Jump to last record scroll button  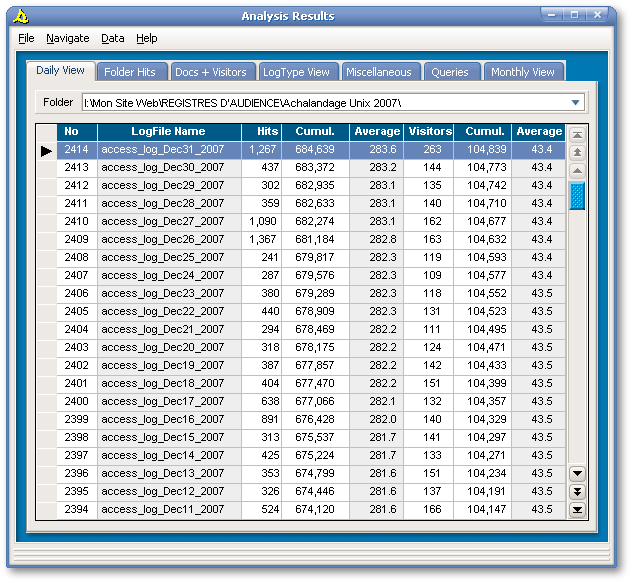tap(577, 510)
